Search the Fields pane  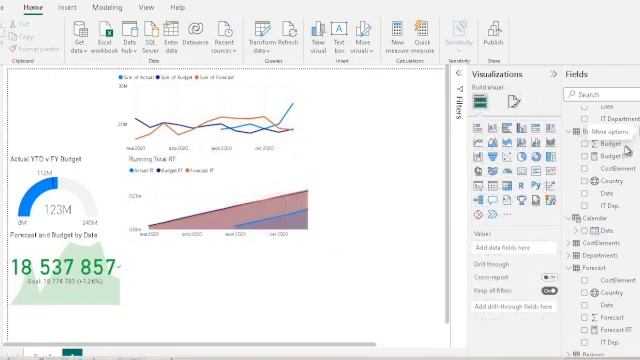coord(602,94)
